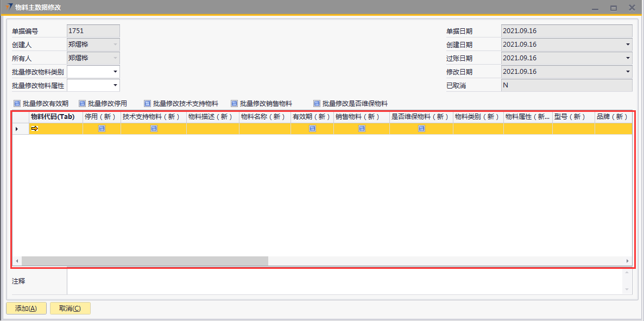This screenshot has width=644, height=321.
Task: Click the yellow arrow link icon in grid row
Action: coord(35,129)
